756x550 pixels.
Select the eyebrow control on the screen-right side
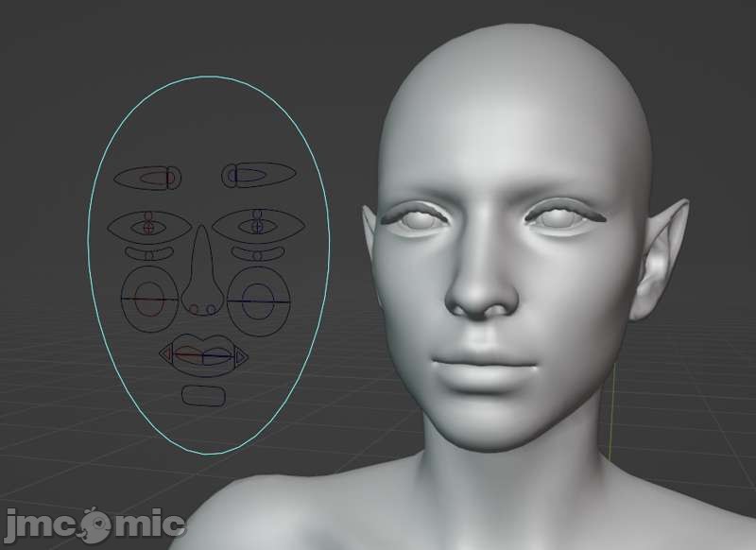[259, 175]
